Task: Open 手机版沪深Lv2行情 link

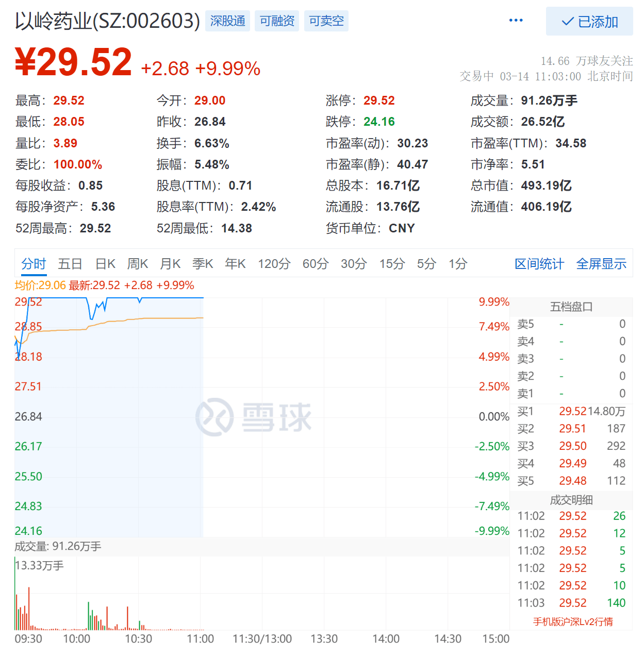Action: pos(572,622)
